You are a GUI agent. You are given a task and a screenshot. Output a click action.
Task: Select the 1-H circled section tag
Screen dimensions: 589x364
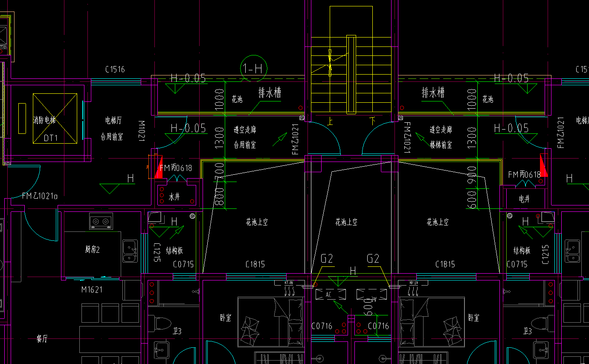254,68
